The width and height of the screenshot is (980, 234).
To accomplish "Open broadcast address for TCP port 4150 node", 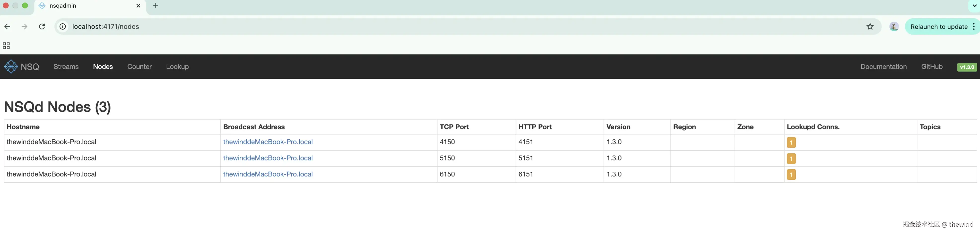I will point(268,142).
